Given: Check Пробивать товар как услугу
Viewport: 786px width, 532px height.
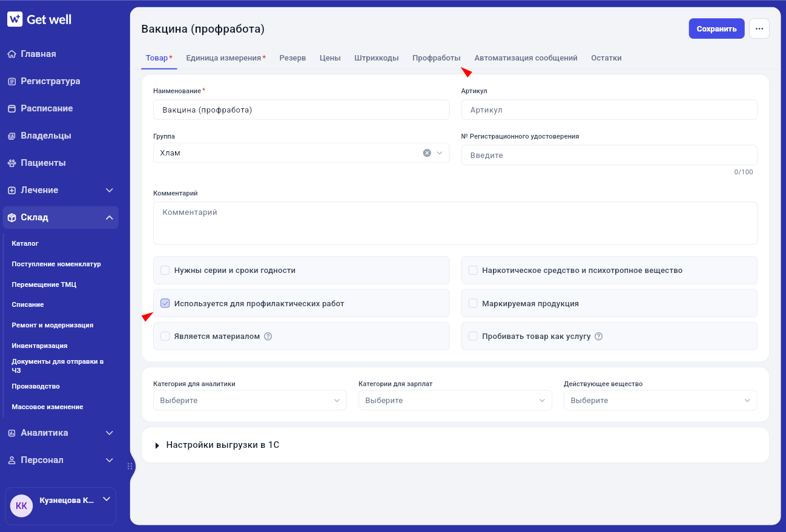Looking at the screenshot, I should tap(473, 336).
